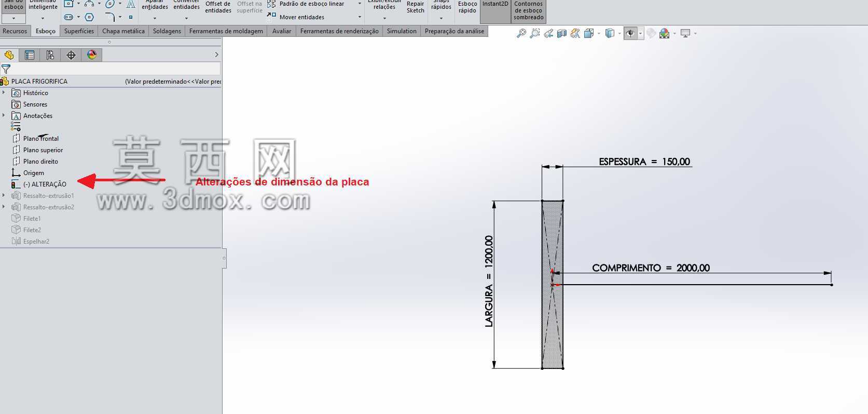Select the corner rectangle sketch tool
This screenshot has width=868, height=414.
[x=68, y=3]
